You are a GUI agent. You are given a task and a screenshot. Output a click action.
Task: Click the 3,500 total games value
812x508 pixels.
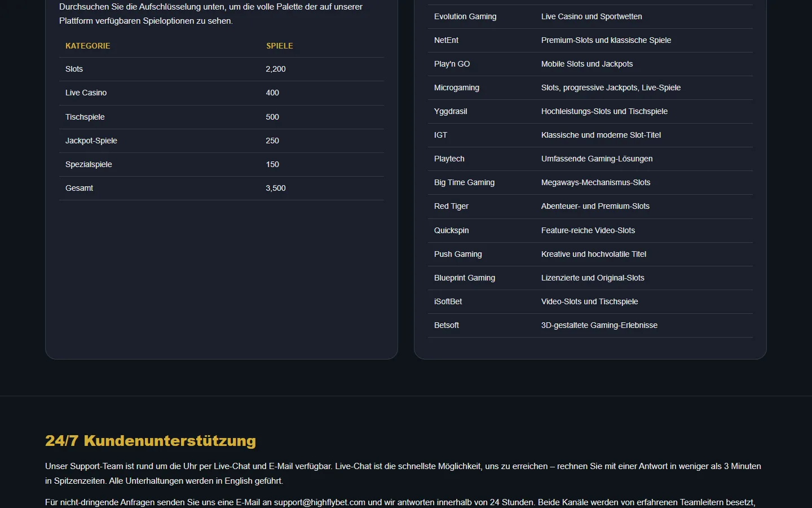276,188
